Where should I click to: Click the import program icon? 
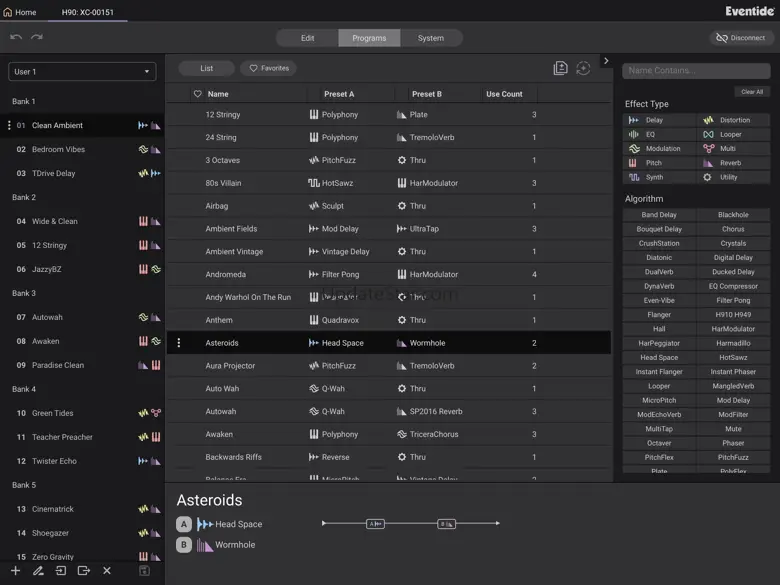click(61, 571)
